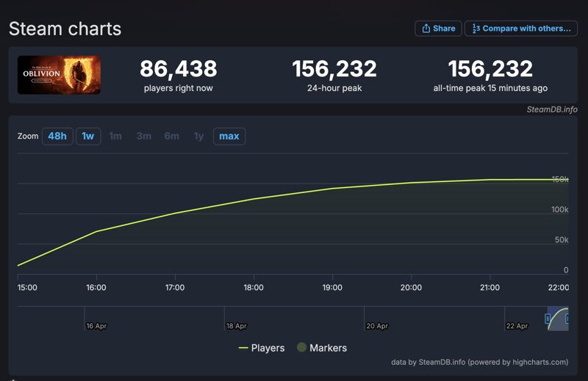Toggle the Markers series in legend
588x381 pixels.
[322, 348]
